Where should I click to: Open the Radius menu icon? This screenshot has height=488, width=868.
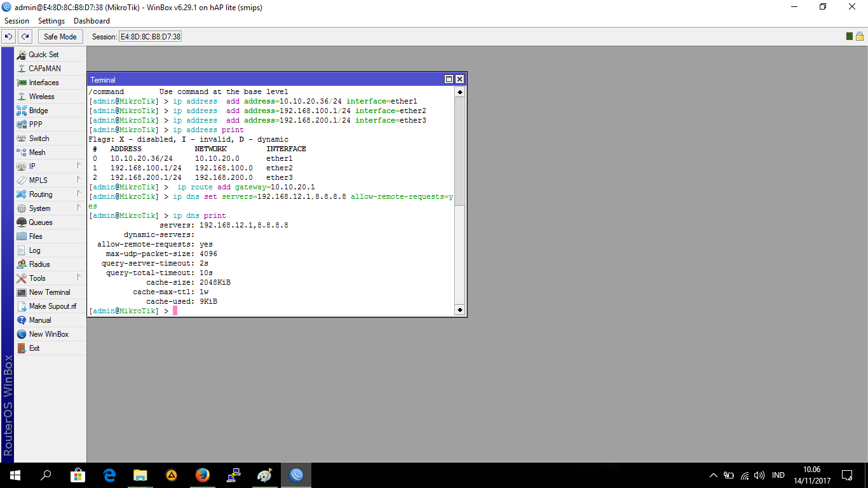22,264
